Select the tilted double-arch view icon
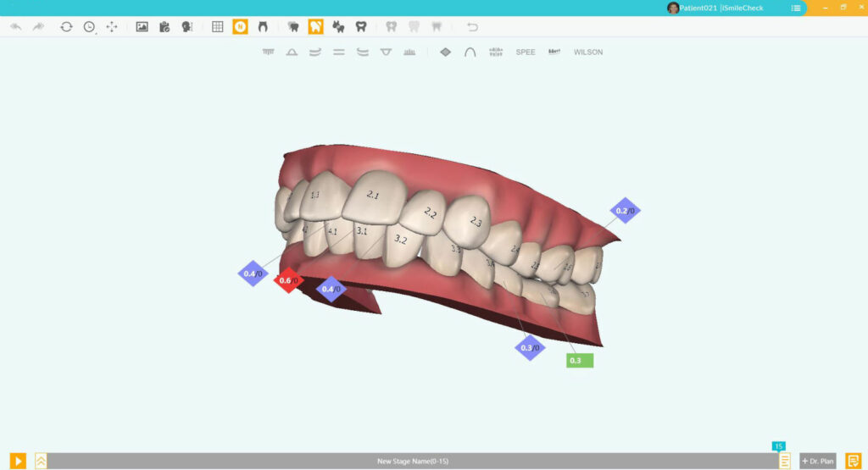Viewport: 868px width, 470px height. coord(315,52)
